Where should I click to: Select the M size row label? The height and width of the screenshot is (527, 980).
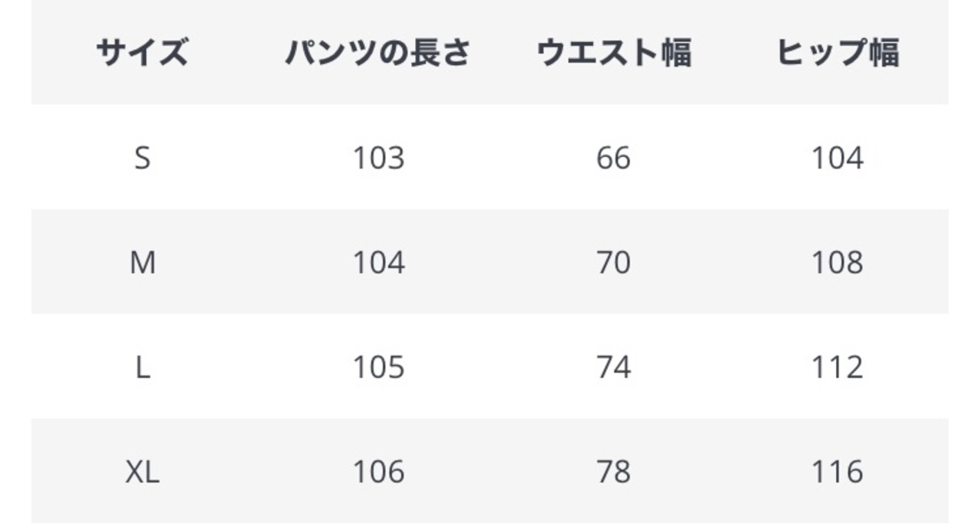(x=142, y=263)
